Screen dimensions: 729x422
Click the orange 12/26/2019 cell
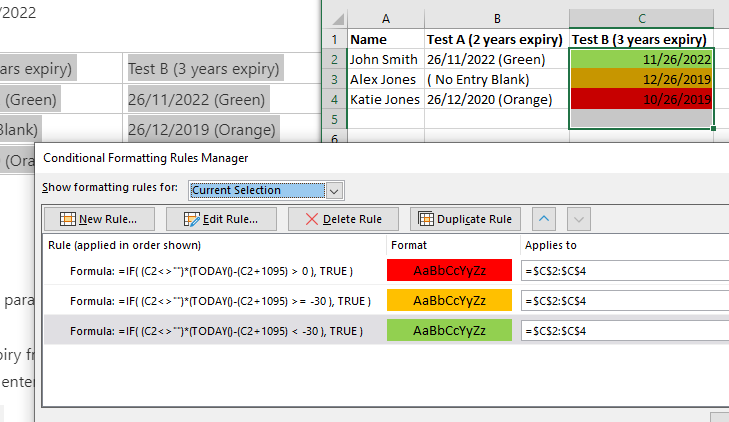click(642, 79)
